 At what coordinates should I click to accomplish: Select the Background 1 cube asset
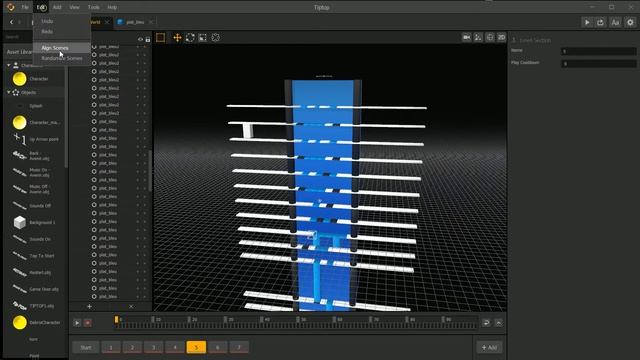pyautogui.click(x=20, y=222)
